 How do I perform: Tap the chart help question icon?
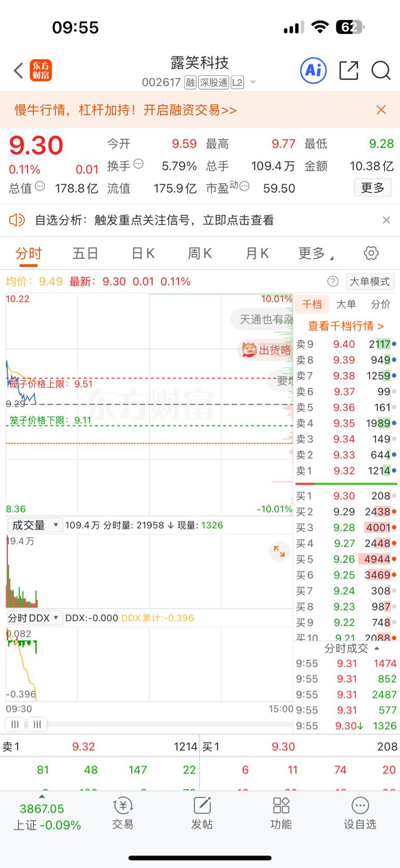tap(333, 282)
